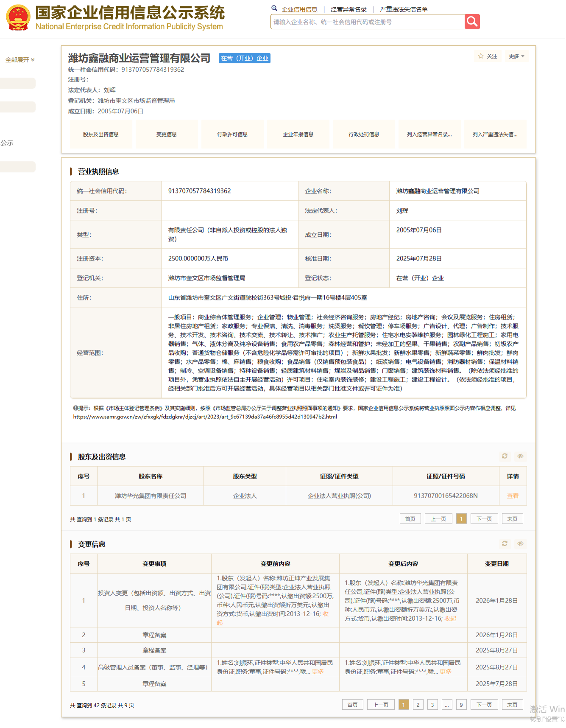Toggle eye icon in 变更信息 header
This screenshot has width=566, height=728.
[x=520, y=543]
